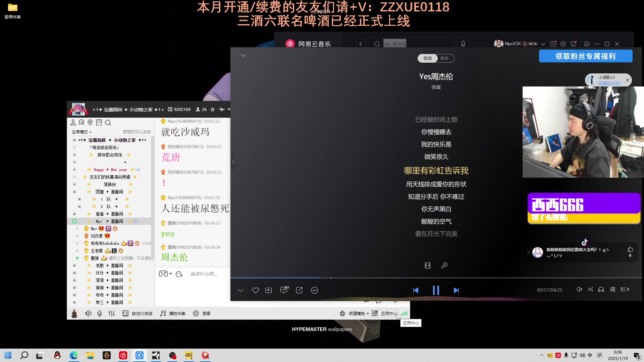Click the 播放伴奏 button

click(x=173, y=313)
